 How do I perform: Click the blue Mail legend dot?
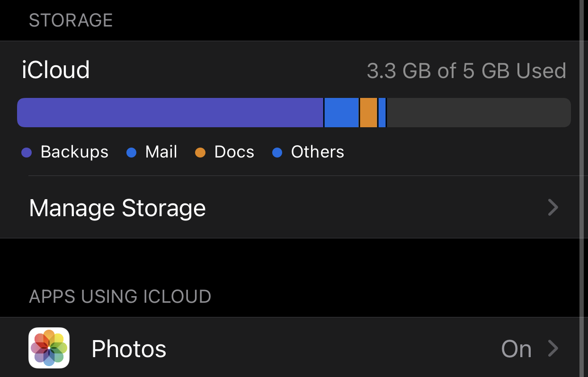click(132, 152)
